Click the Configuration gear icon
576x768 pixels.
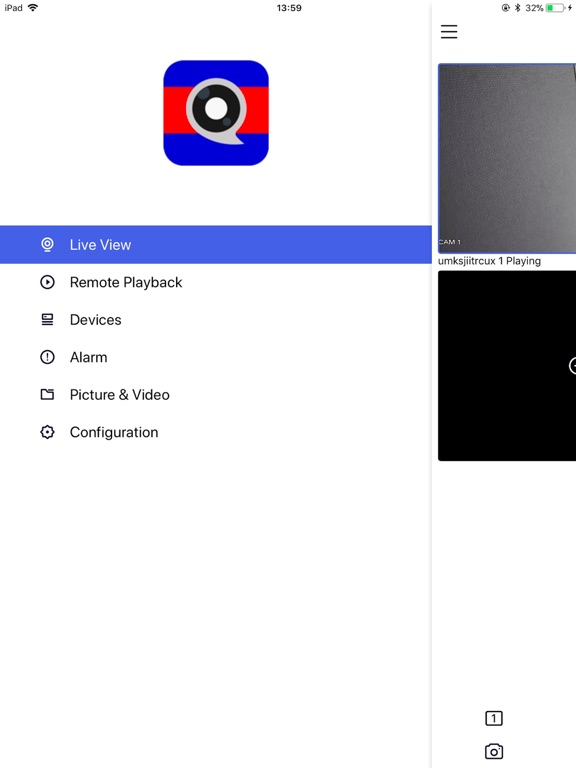click(48, 432)
